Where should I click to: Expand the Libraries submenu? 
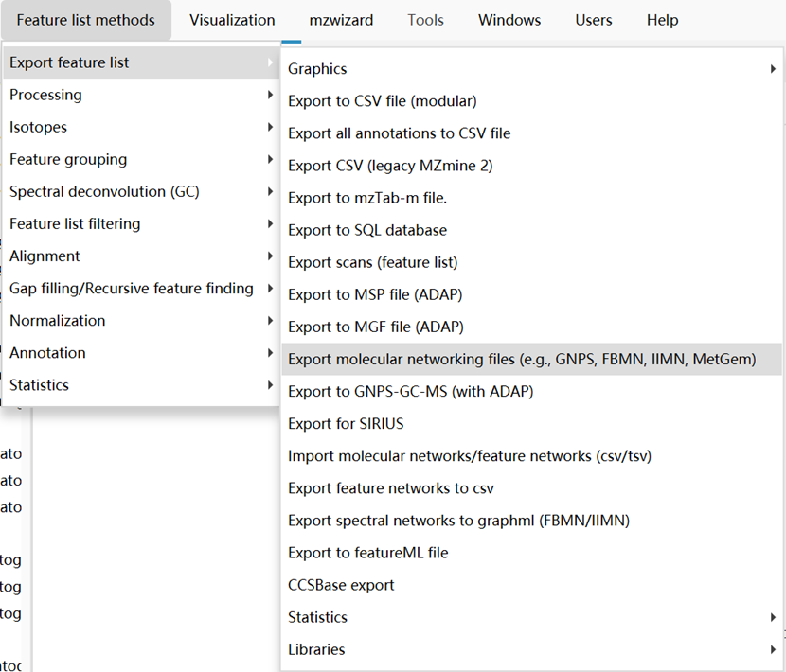click(316, 649)
